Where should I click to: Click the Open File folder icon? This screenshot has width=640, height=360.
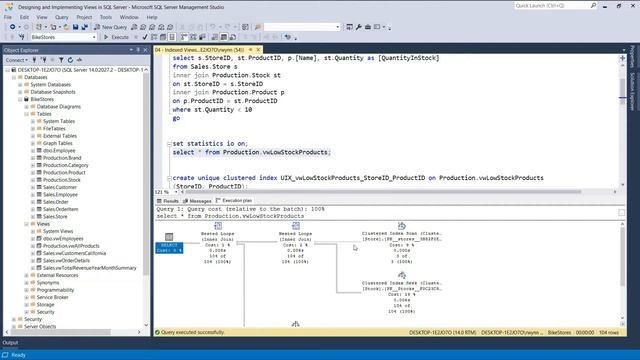(66, 27)
